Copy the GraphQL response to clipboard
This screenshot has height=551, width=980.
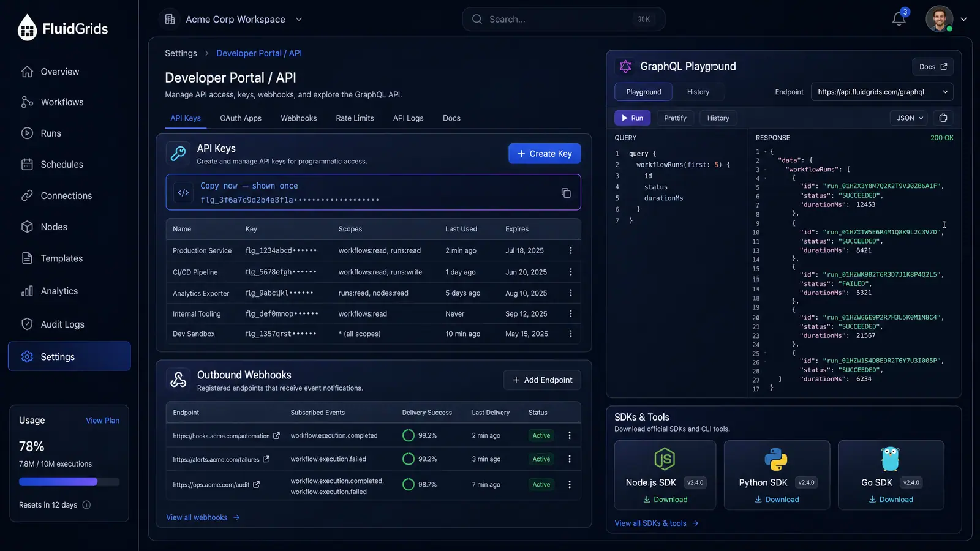click(x=943, y=118)
